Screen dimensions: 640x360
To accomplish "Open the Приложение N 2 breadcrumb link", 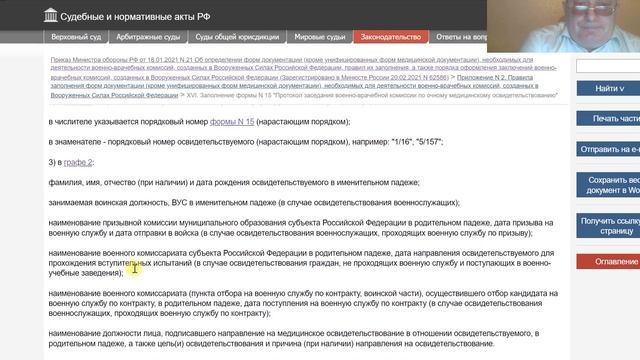I will pyautogui.click(x=294, y=86).
